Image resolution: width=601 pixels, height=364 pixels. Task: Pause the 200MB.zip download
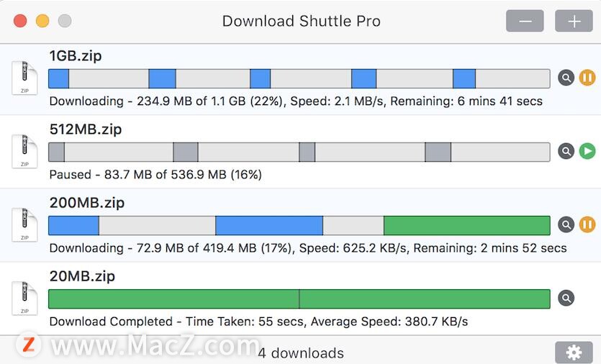pos(587,224)
